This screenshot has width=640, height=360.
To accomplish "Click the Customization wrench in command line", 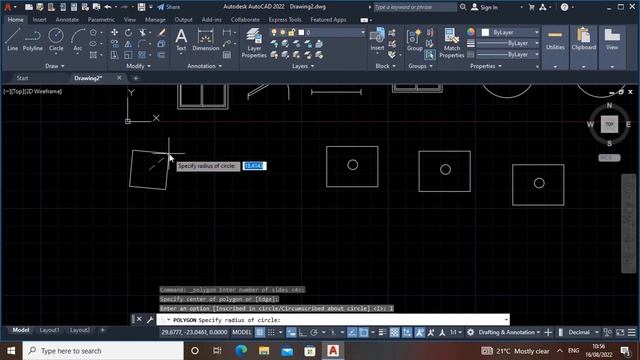I will point(150,320).
